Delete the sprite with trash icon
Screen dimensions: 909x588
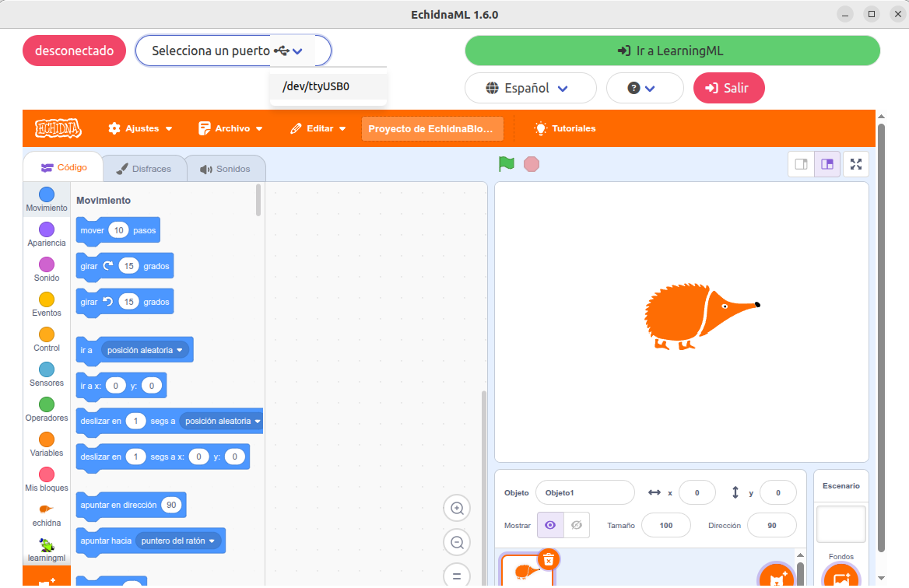click(549, 560)
